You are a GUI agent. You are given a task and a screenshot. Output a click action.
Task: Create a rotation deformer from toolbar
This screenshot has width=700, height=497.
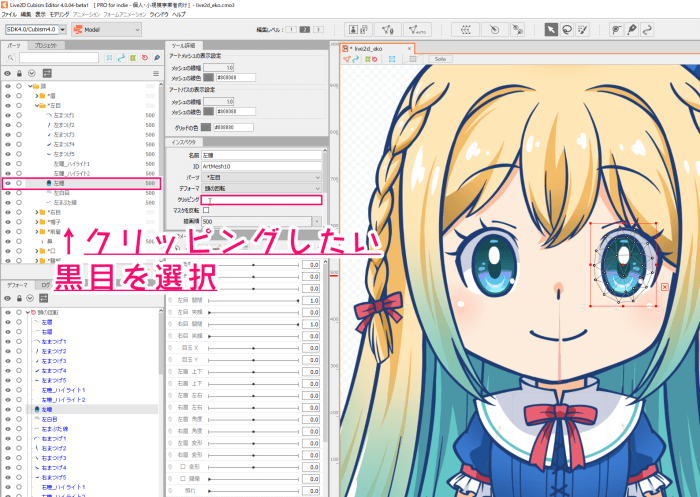click(x=494, y=29)
